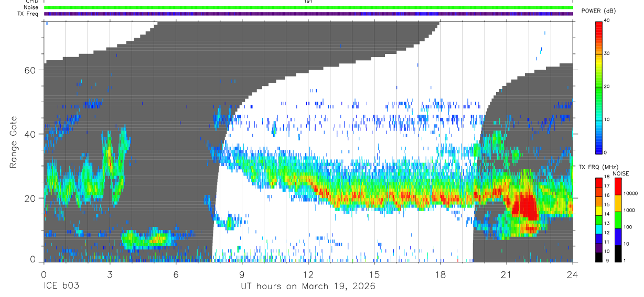Screen dimensions: 644x297
Task: Click green swatch in NOISE legend
Action: coord(618,220)
